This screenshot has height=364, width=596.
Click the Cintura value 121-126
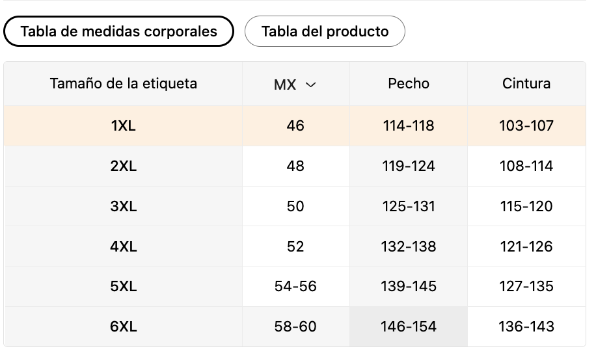(526, 246)
